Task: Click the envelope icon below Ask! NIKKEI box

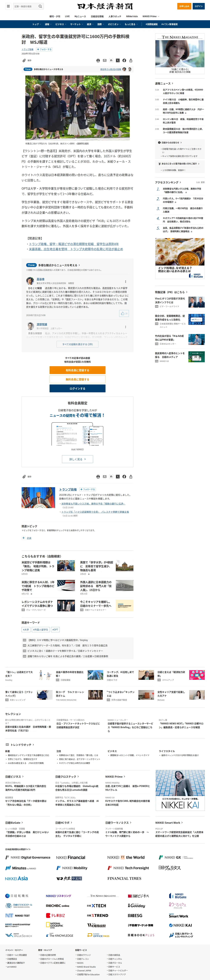Action: [105, 477]
